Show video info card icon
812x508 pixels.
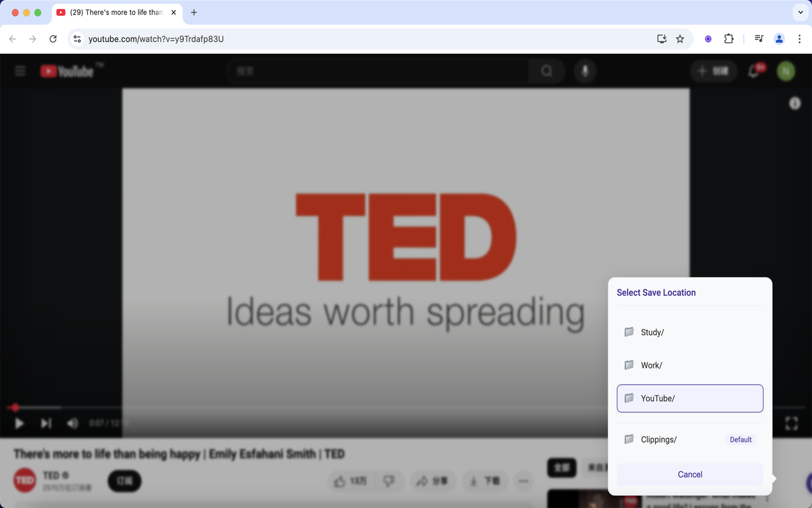click(x=795, y=104)
